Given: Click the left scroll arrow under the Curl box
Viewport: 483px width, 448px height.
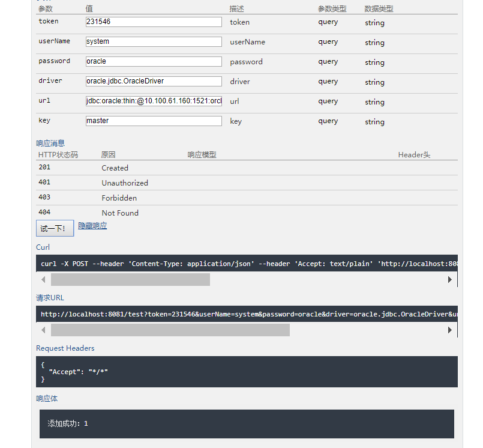Looking at the screenshot, I should (x=43, y=279).
